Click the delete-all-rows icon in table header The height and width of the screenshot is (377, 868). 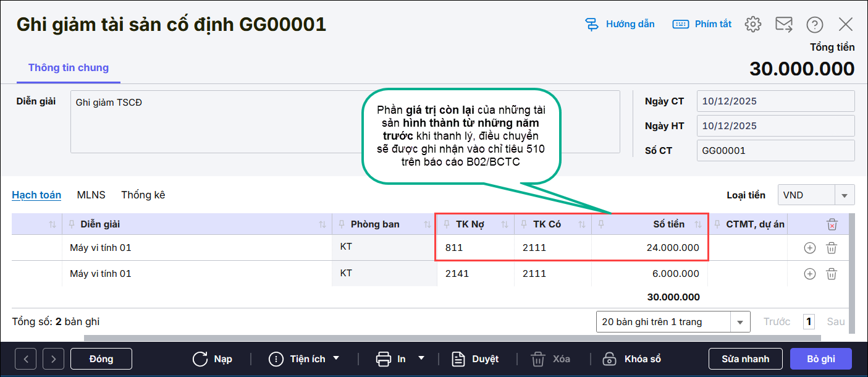pos(832,224)
